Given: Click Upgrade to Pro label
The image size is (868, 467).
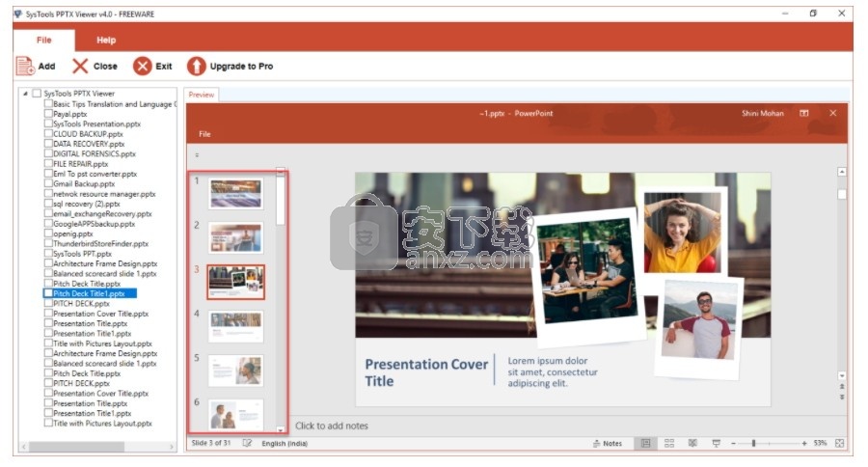Looking at the screenshot, I should 241,66.
